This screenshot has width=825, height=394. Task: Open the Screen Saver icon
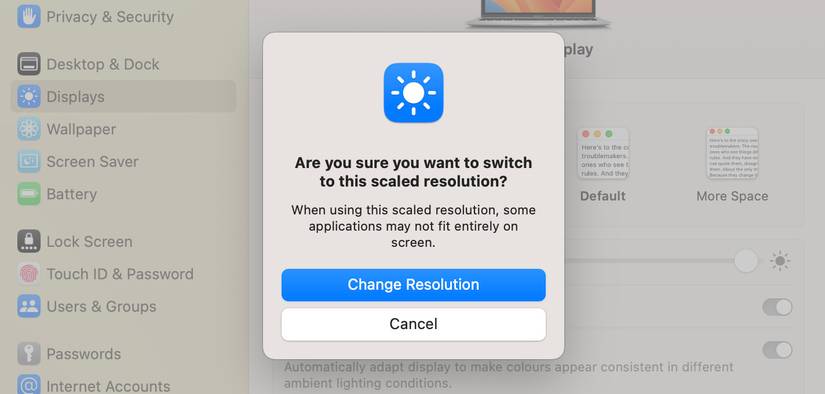coord(28,161)
